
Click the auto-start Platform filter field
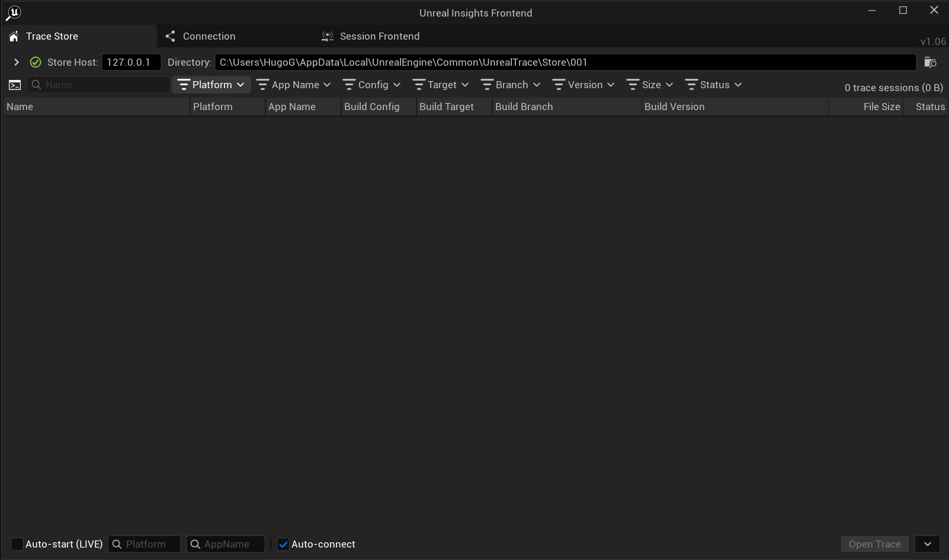[x=144, y=544]
